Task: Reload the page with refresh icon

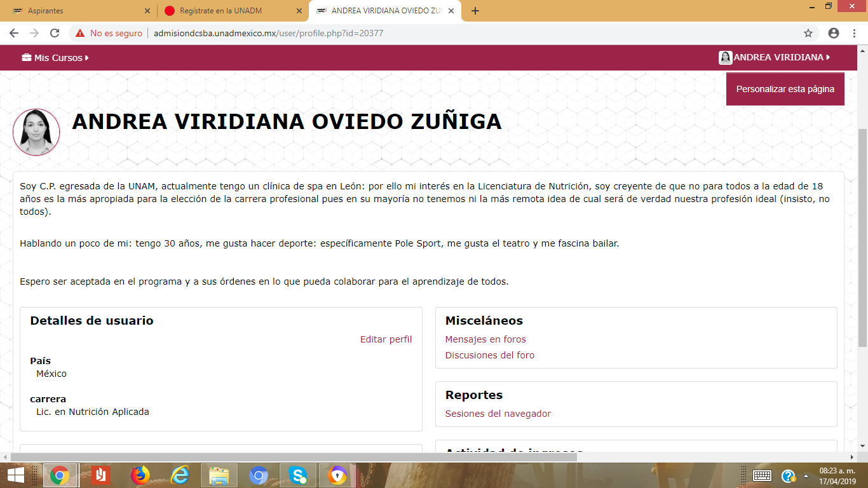Action: [55, 33]
